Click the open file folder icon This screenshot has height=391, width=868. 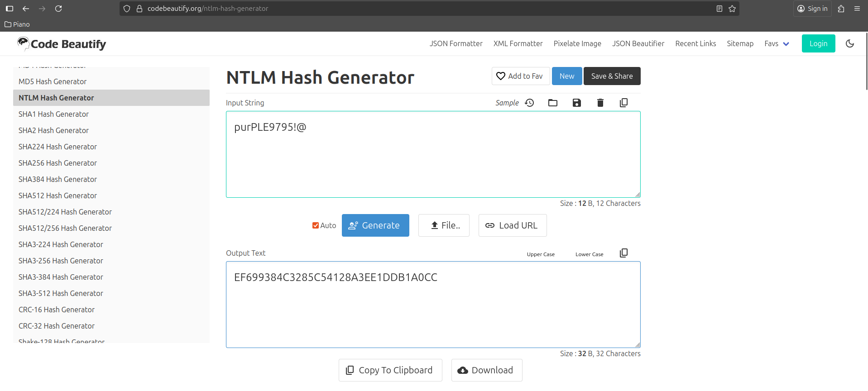tap(553, 103)
